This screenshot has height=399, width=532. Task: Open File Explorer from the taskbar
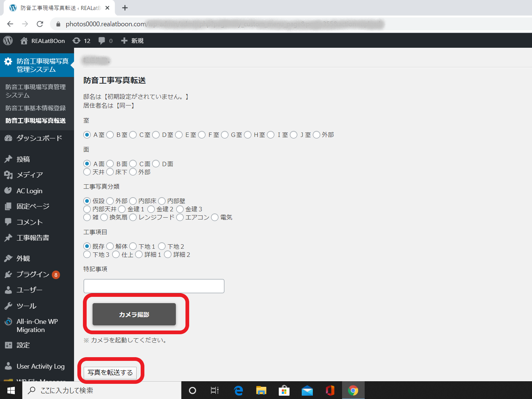[x=261, y=390]
